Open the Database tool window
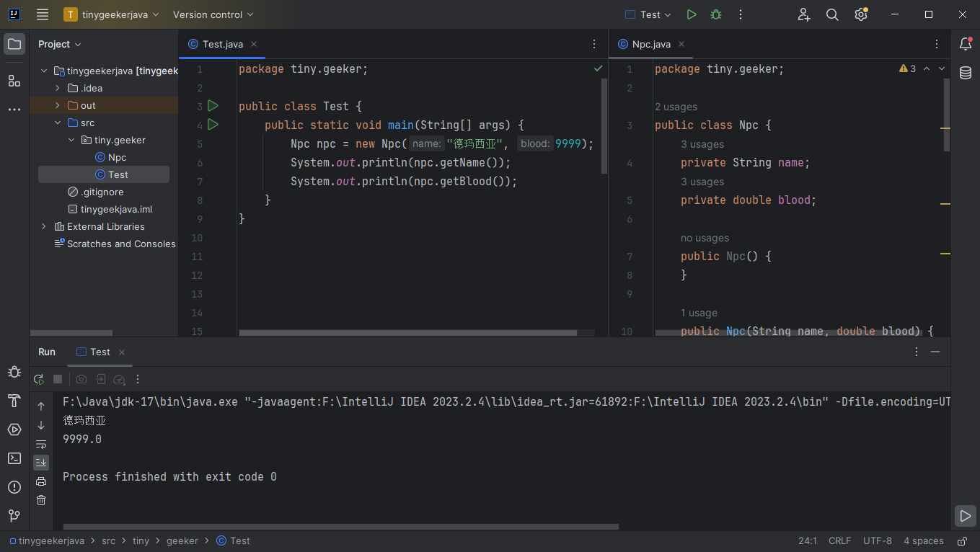Viewport: 980px width, 552px height. [966, 73]
